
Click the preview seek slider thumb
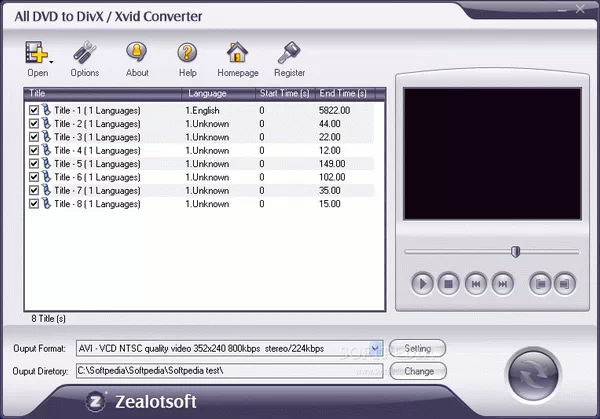click(x=515, y=252)
